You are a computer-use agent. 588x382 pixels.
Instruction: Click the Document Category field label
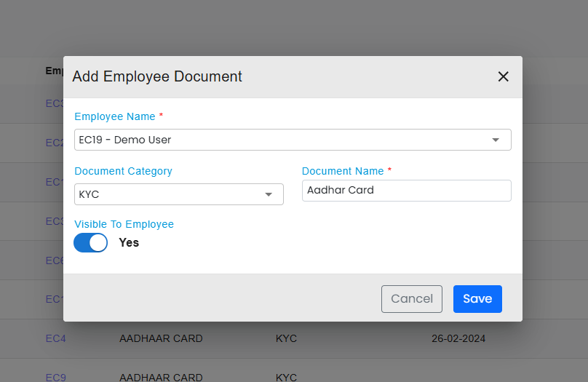click(123, 171)
